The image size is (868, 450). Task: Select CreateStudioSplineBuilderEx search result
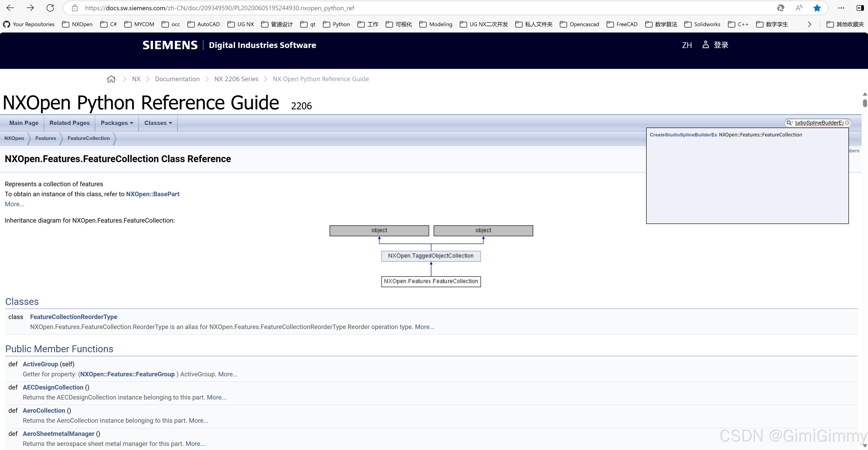[x=683, y=135]
